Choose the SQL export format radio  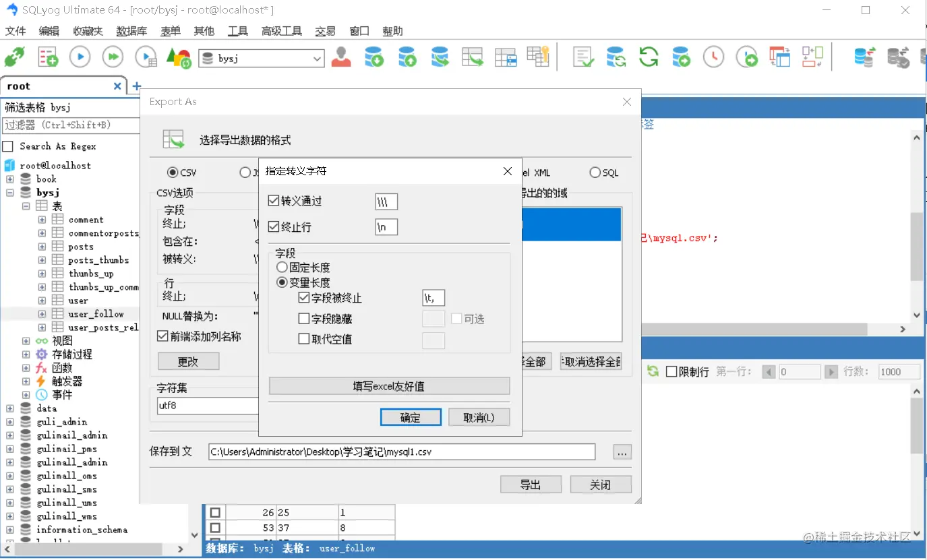[x=595, y=173]
